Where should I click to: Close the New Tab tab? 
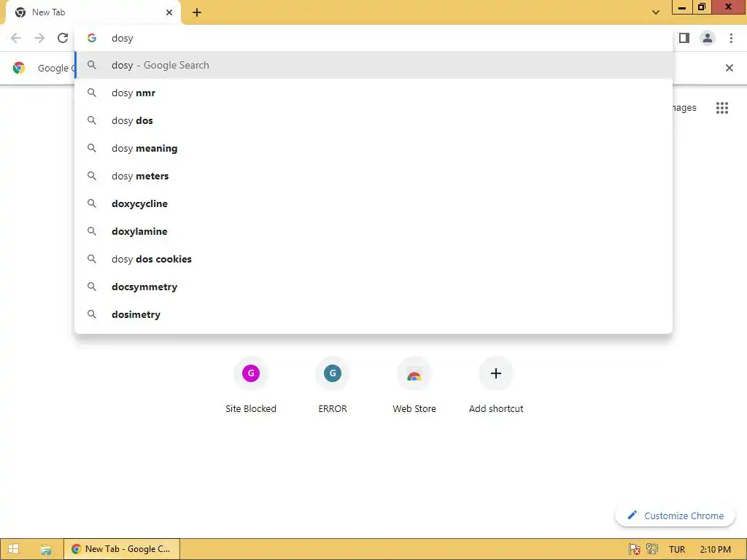point(169,12)
